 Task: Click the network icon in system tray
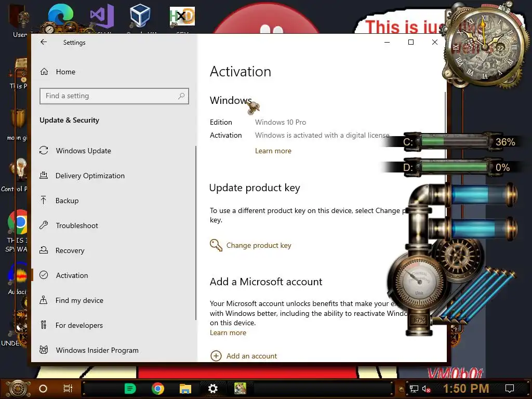(414, 389)
